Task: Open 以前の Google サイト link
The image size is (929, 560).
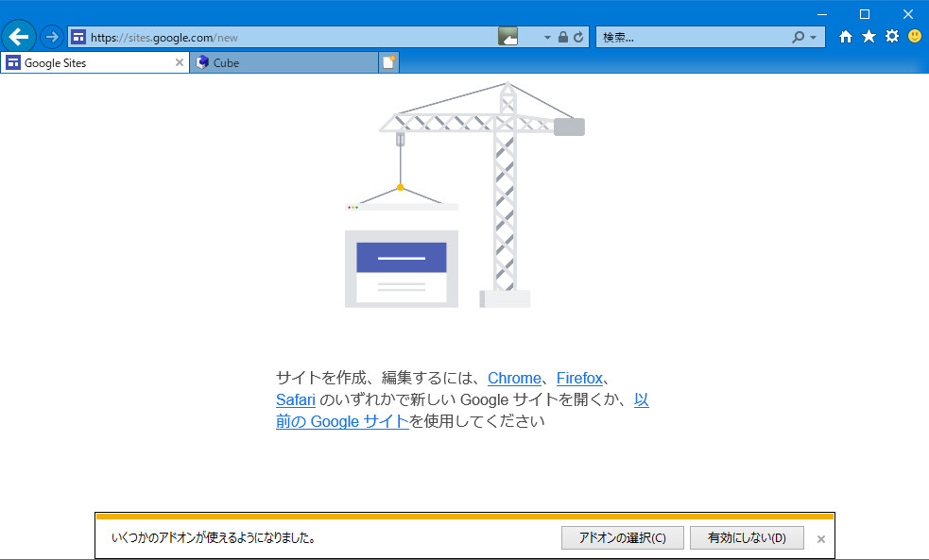Action: pyautogui.click(x=342, y=421)
